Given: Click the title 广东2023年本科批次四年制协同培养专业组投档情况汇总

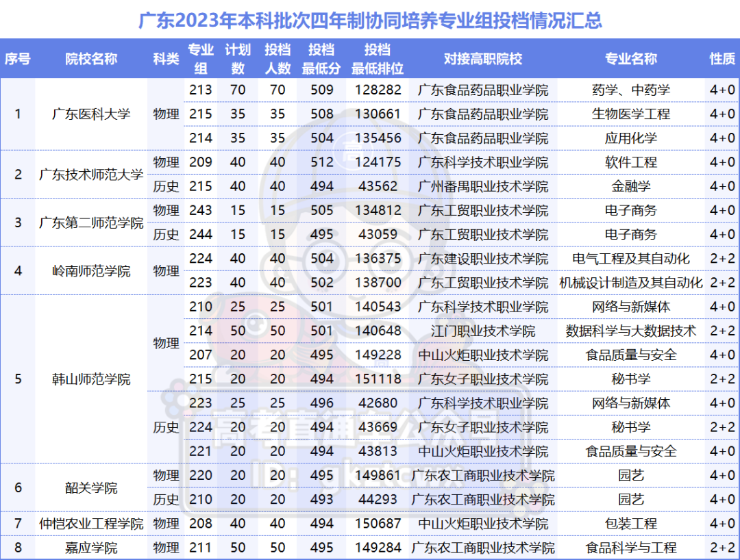Looking at the screenshot, I should tap(370, 21).
